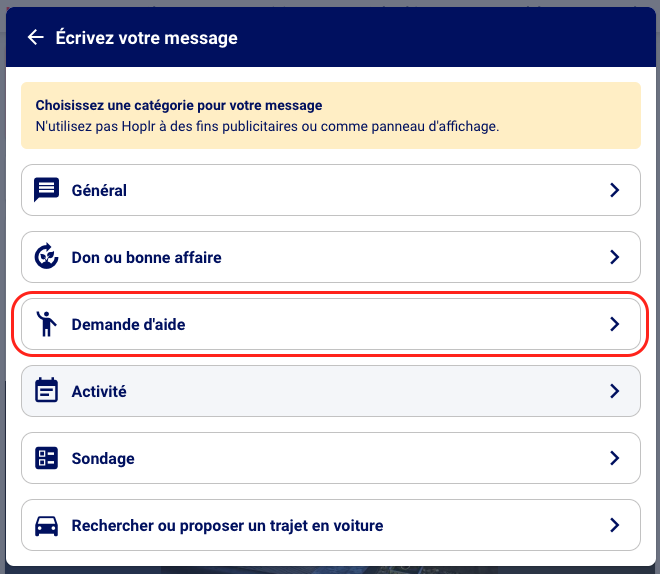Click the Activité calendar icon
This screenshot has height=574, width=660.
tap(46, 391)
